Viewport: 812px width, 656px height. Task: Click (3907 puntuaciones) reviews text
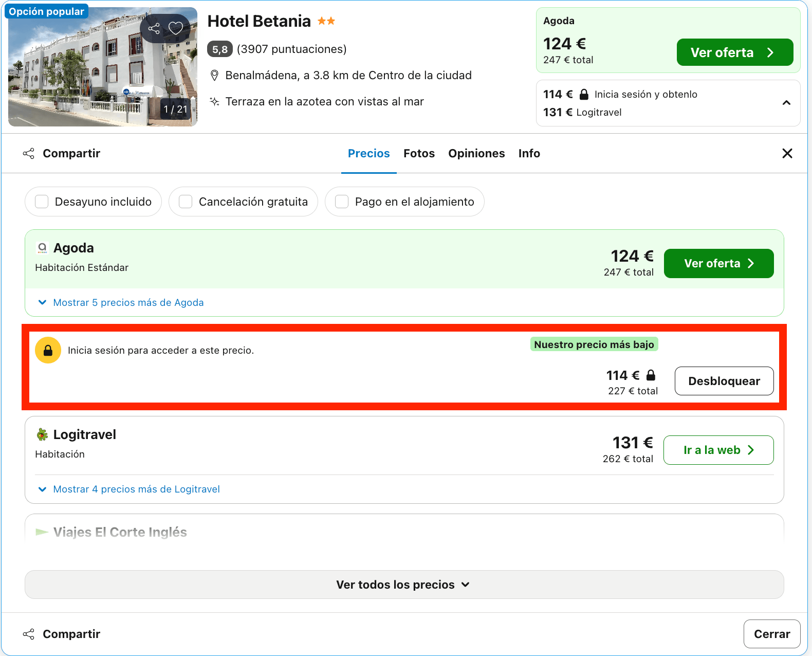pos(292,49)
